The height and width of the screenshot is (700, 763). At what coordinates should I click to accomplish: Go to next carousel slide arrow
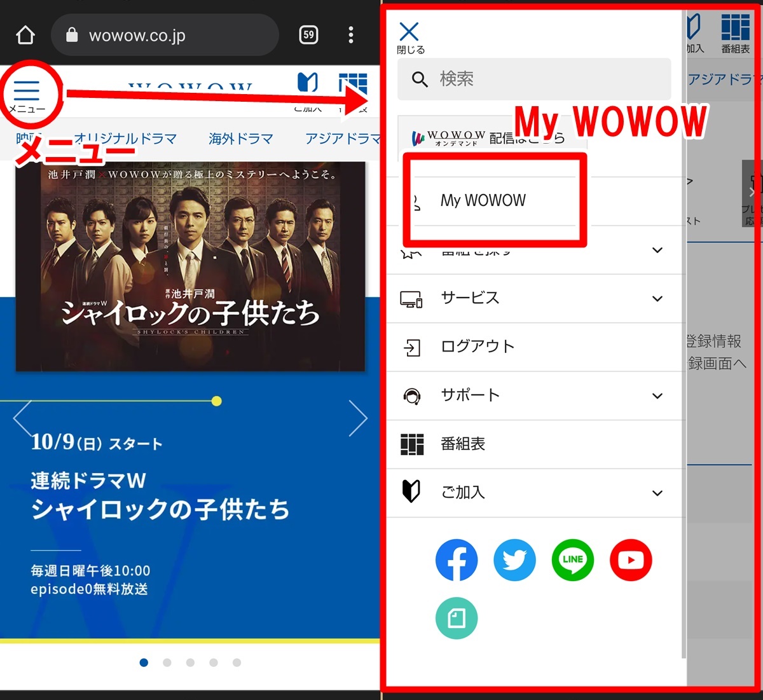point(358,418)
